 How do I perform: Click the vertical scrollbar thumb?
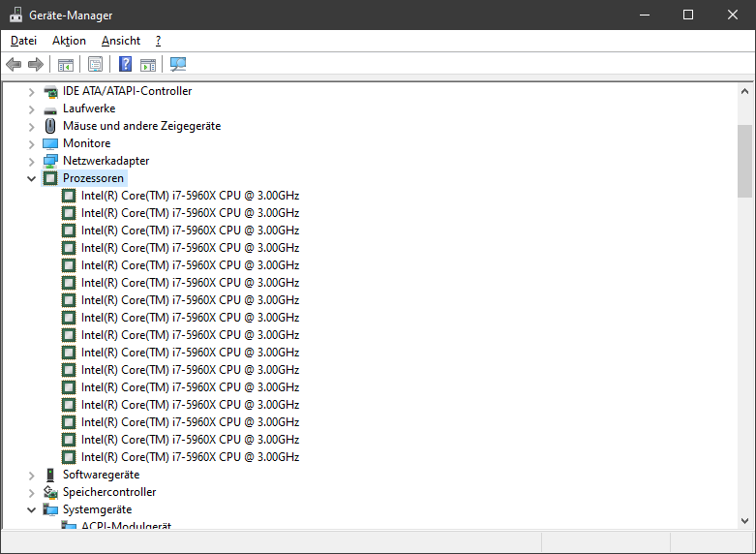click(744, 161)
